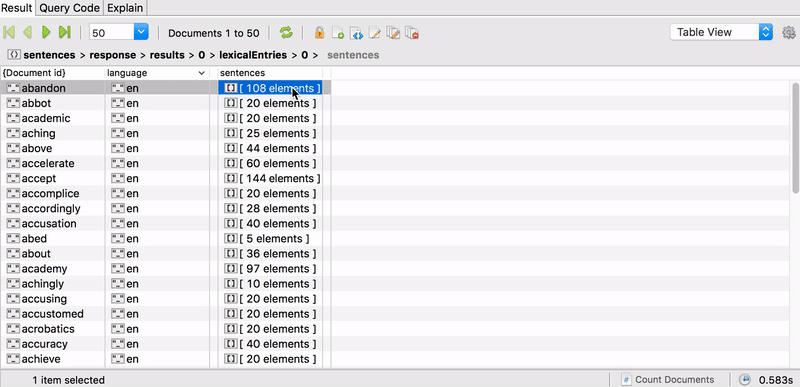Go to the next page of documents
Viewport: 800px width, 387px height.
[46, 33]
